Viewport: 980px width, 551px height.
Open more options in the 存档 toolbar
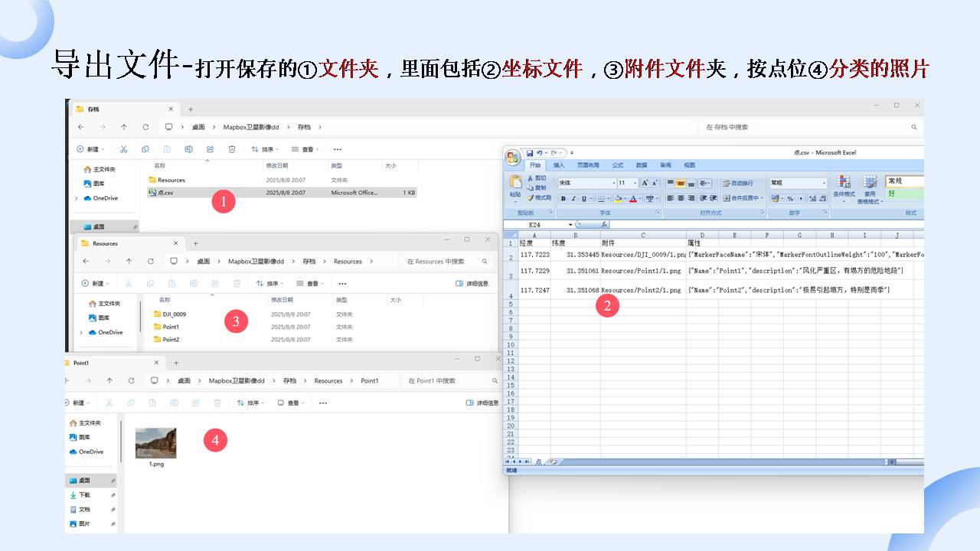pos(338,149)
